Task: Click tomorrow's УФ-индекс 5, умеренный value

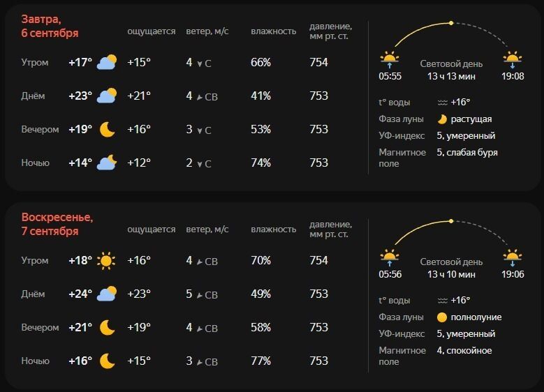Action: pos(466,136)
